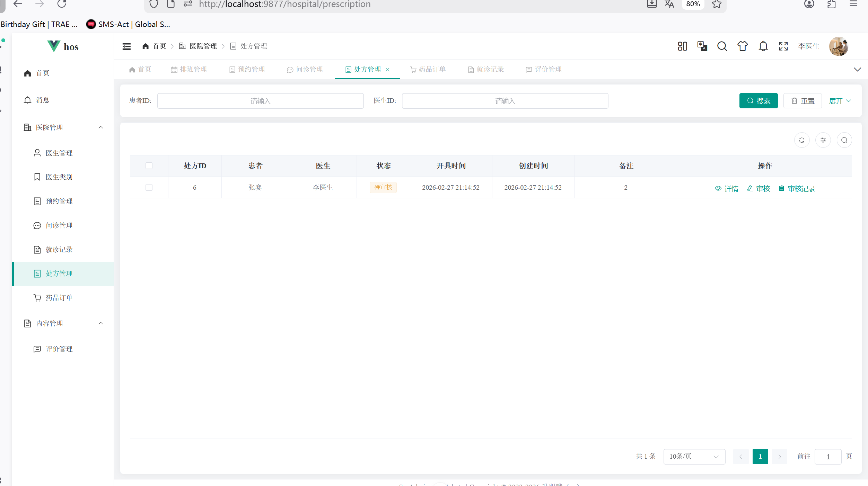The image size is (868, 486).
Task: Check the row checkbox for prescription 6
Action: pyautogui.click(x=149, y=188)
